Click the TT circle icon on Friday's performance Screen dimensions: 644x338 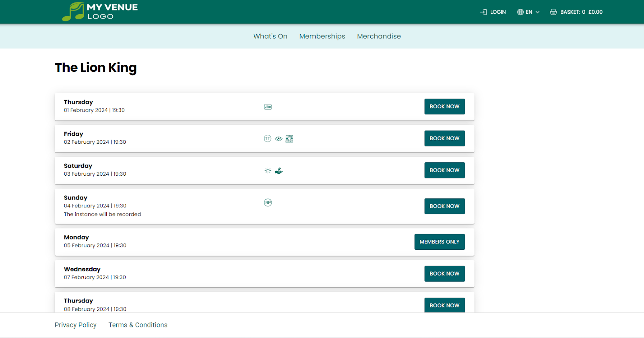(x=268, y=139)
